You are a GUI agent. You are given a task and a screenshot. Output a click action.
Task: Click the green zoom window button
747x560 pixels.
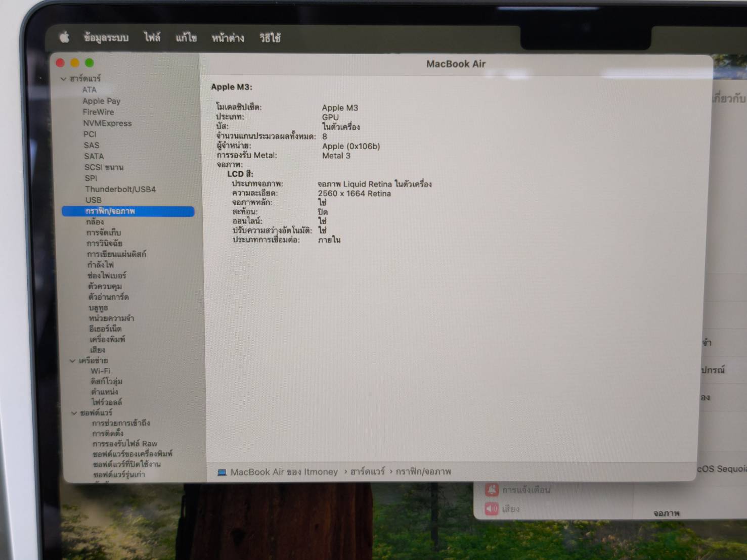point(90,63)
